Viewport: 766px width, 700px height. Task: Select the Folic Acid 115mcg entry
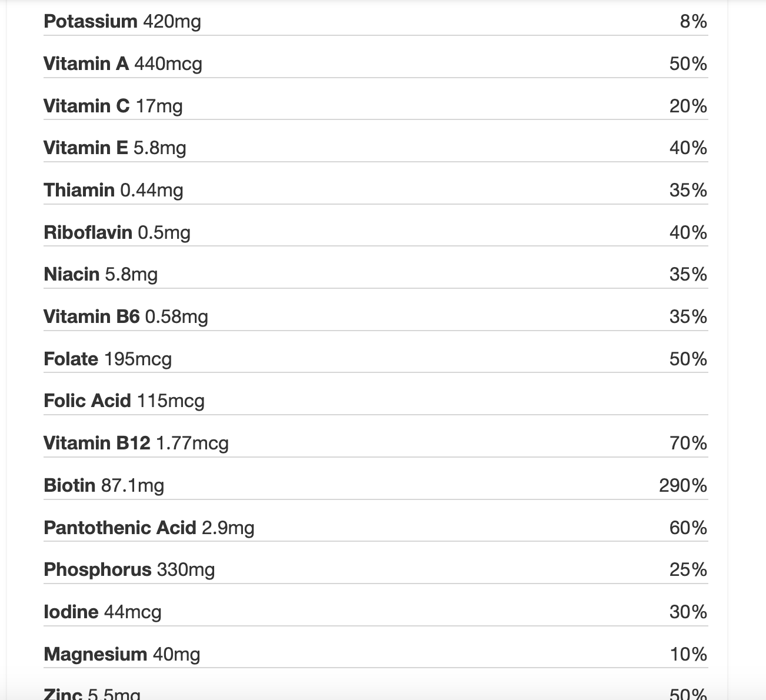(x=124, y=401)
